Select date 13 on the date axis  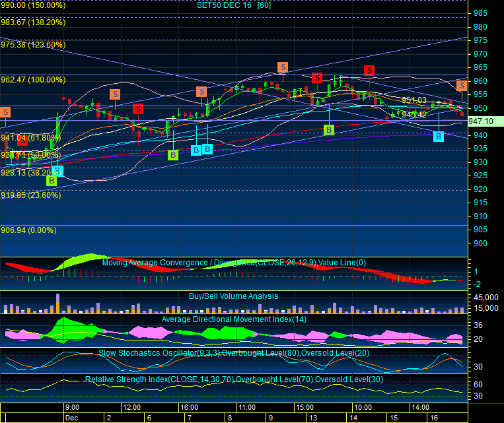(x=313, y=418)
